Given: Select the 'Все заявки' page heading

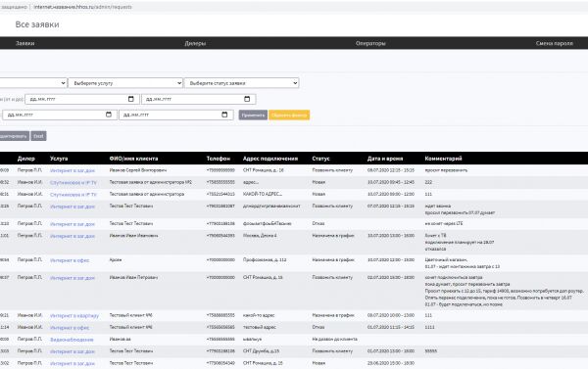Looking at the screenshot, I should 37,24.
